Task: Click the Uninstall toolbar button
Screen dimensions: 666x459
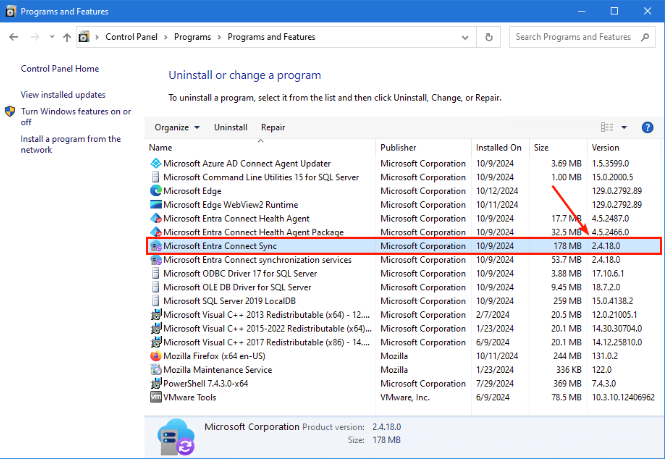Action: tap(231, 127)
